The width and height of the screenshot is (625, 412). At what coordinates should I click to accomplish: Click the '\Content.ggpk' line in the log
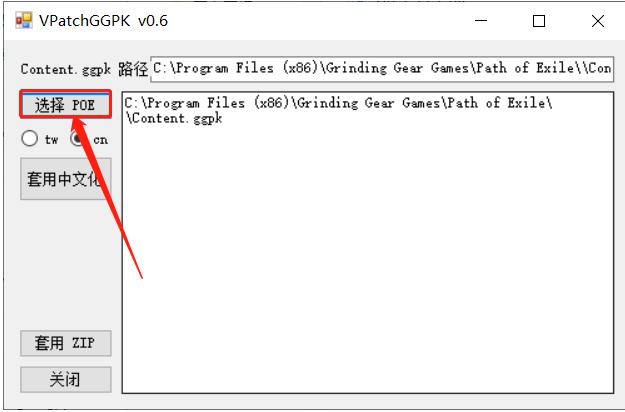point(174,118)
